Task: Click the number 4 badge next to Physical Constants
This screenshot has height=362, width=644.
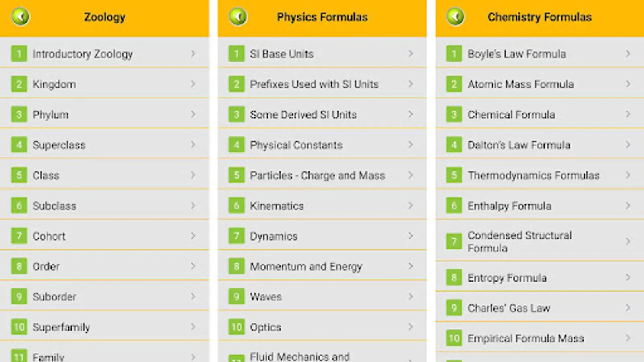Action: pos(237,145)
